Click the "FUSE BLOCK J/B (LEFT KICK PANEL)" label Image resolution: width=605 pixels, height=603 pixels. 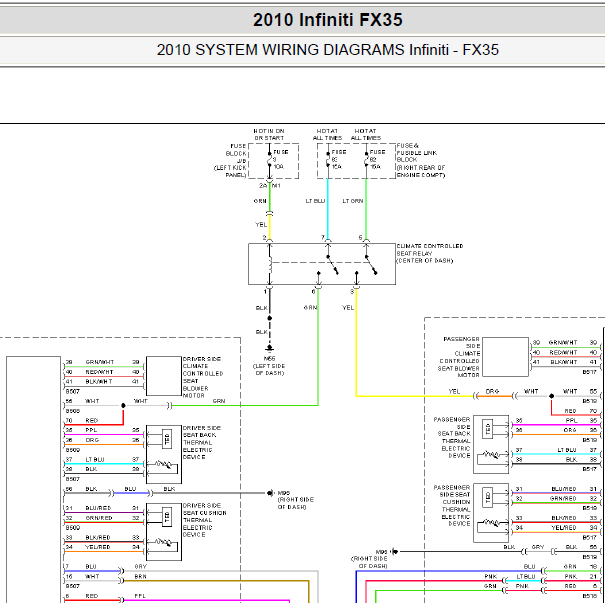click(231, 160)
